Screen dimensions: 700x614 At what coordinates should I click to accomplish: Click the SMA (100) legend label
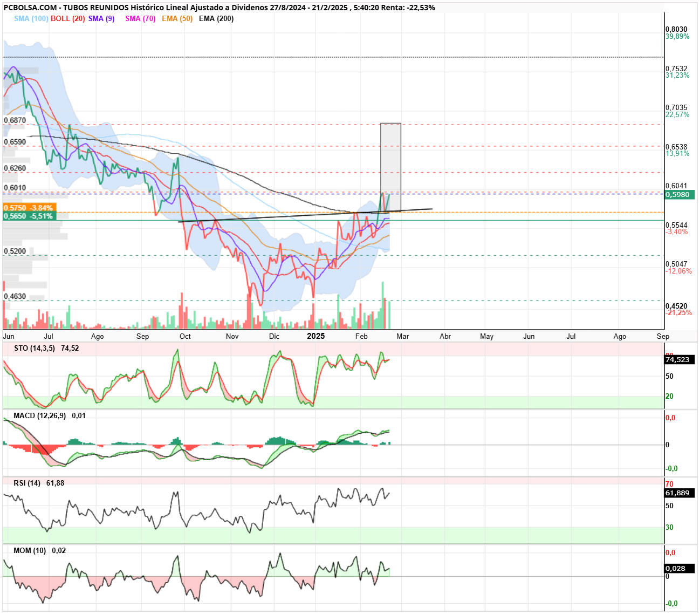31,18
